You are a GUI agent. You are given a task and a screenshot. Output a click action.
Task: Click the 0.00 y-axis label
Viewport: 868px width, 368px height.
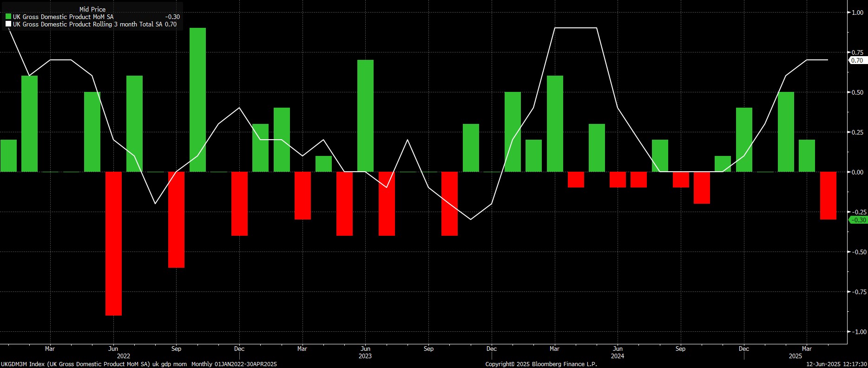point(857,172)
